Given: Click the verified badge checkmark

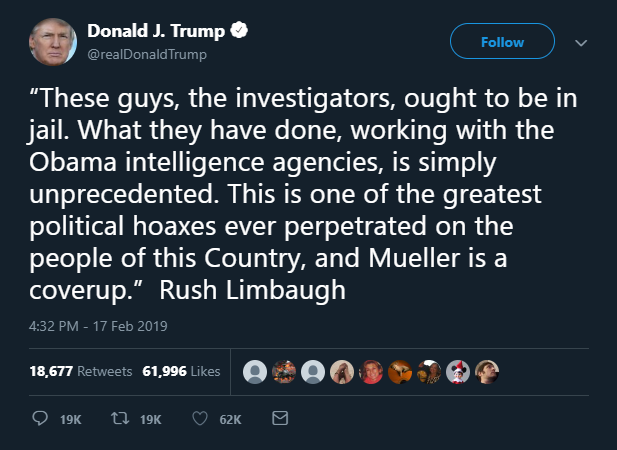Looking at the screenshot, I should [x=240, y=32].
